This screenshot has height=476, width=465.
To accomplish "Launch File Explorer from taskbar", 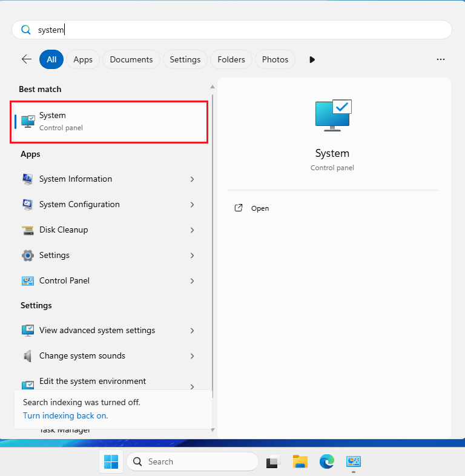I will pos(300,461).
